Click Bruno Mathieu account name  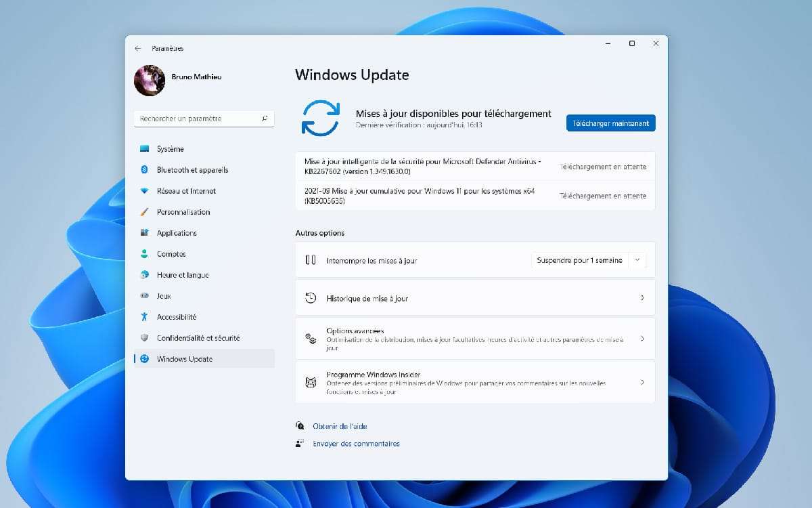point(196,77)
